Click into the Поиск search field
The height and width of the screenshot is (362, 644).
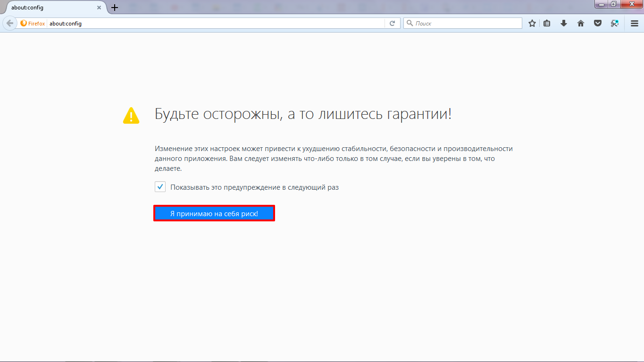pos(465,23)
